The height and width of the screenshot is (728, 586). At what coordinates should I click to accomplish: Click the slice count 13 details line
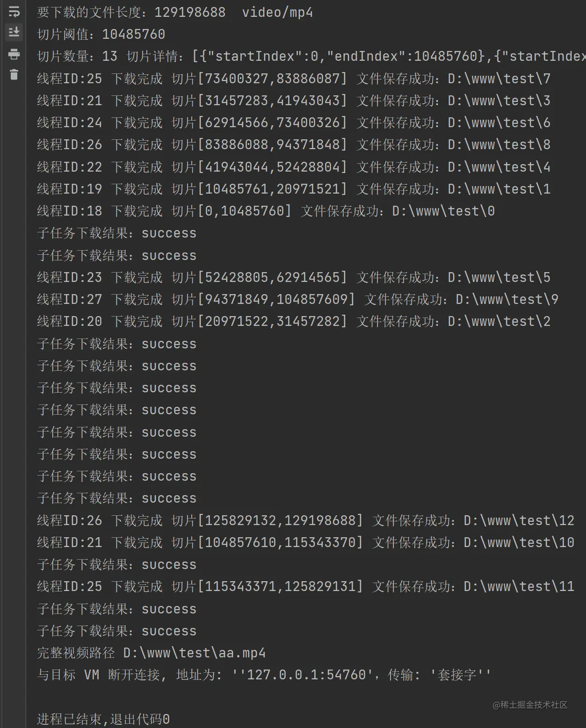[x=309, y=56]
